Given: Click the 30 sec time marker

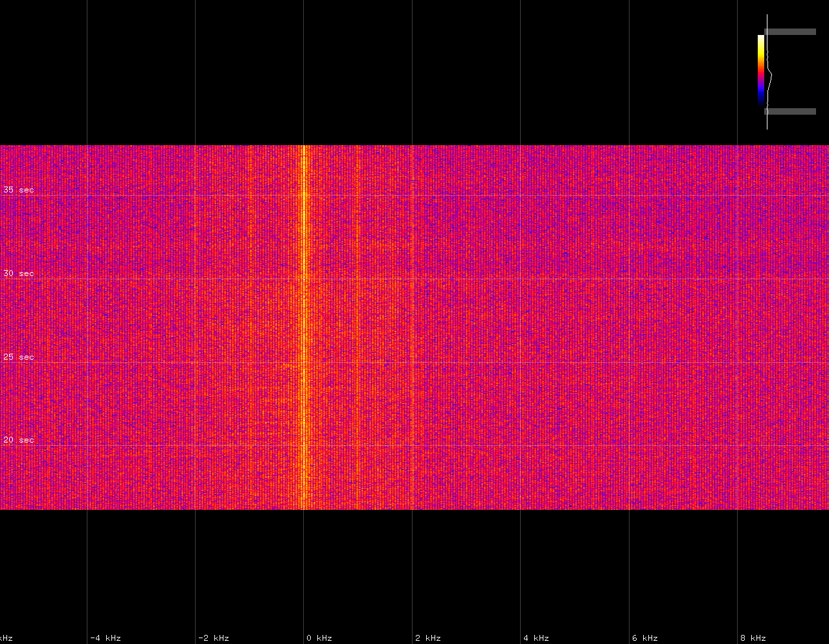Looking at the screenshot, I should tap(18, 273).
